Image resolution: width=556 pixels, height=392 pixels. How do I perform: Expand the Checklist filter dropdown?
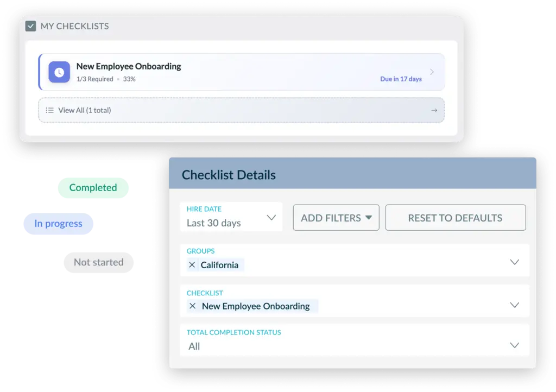click(514, 305)
